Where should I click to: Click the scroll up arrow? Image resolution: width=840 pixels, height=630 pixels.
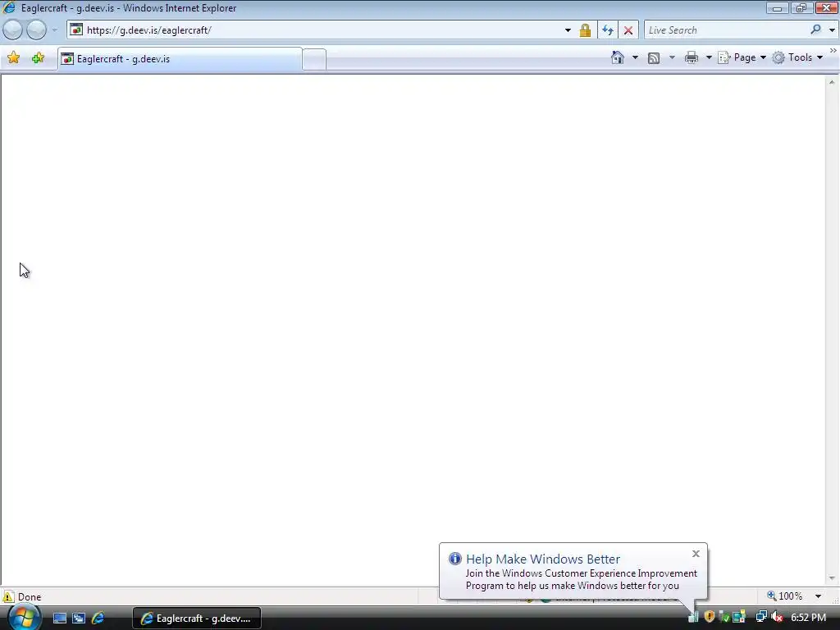click(832, 82)
